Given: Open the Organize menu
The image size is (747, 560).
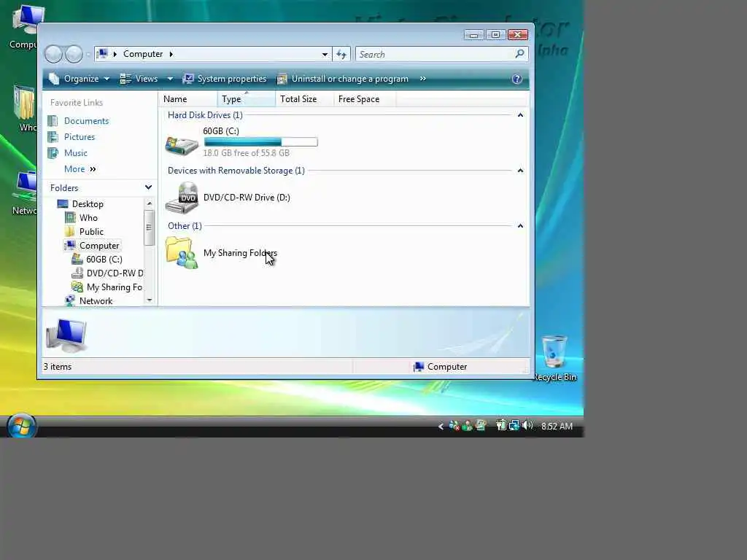Looking at the screenshot, I should pyautogui.click(x=79, y=79).
